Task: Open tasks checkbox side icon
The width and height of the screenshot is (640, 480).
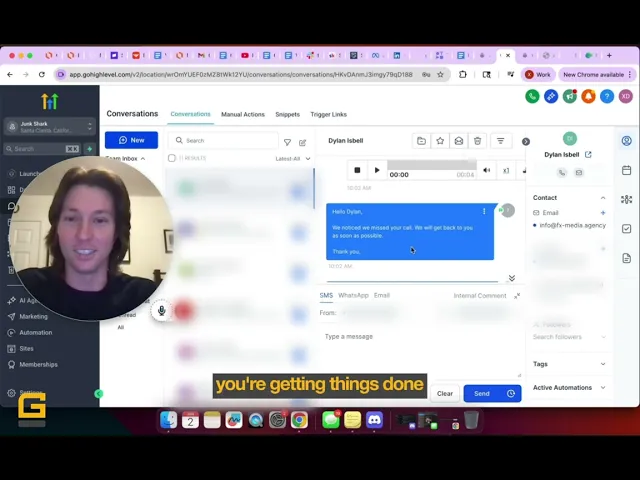Action: pyautogui.click(x=627, y=229)
